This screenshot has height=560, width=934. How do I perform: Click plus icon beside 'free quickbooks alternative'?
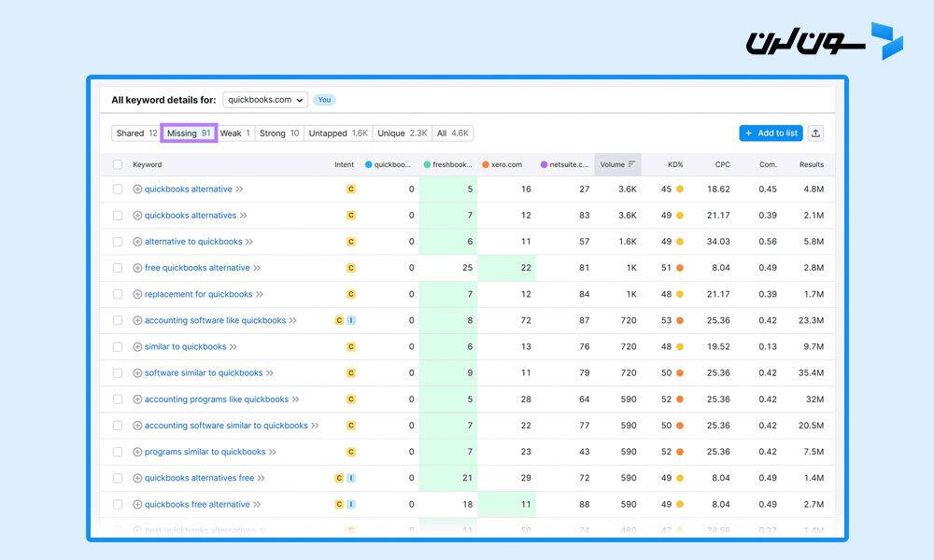[137, 268]
